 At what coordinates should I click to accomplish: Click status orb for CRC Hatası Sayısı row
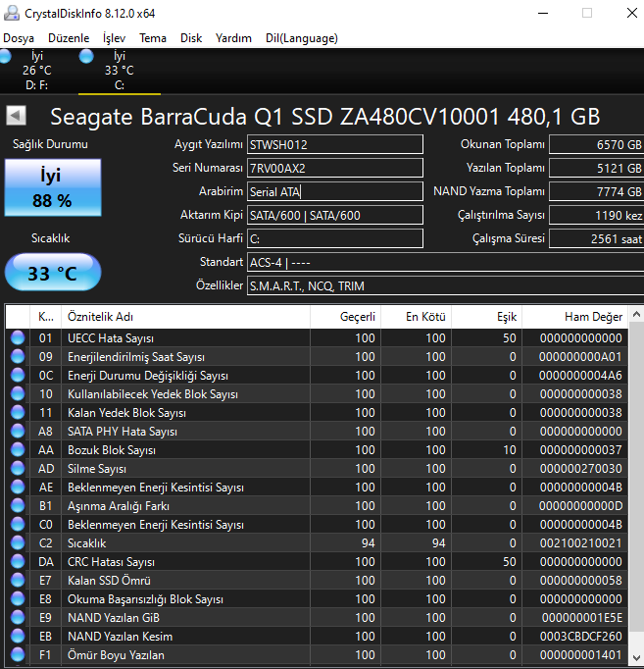(x=18, y=561)
